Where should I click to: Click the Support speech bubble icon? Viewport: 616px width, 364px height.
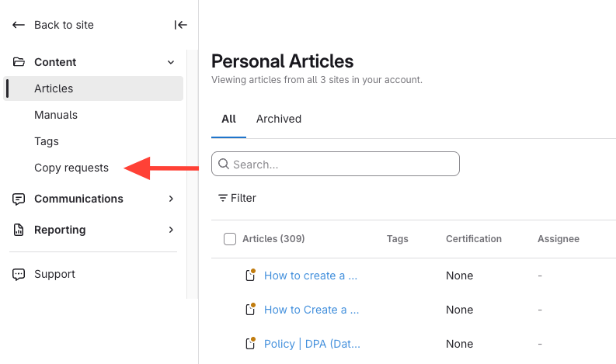[x=19, y=274]
